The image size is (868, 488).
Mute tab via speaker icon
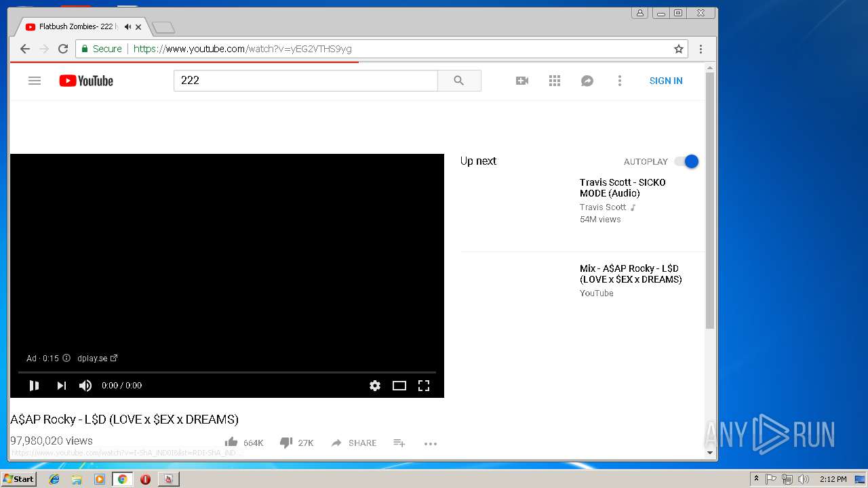coord(127,27)
